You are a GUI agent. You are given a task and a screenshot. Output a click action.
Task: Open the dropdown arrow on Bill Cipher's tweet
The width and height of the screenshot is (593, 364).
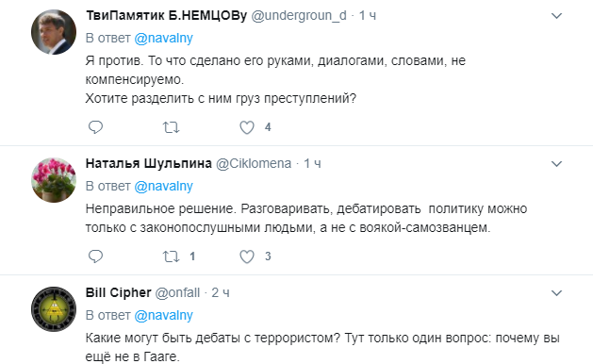[556, 293]
